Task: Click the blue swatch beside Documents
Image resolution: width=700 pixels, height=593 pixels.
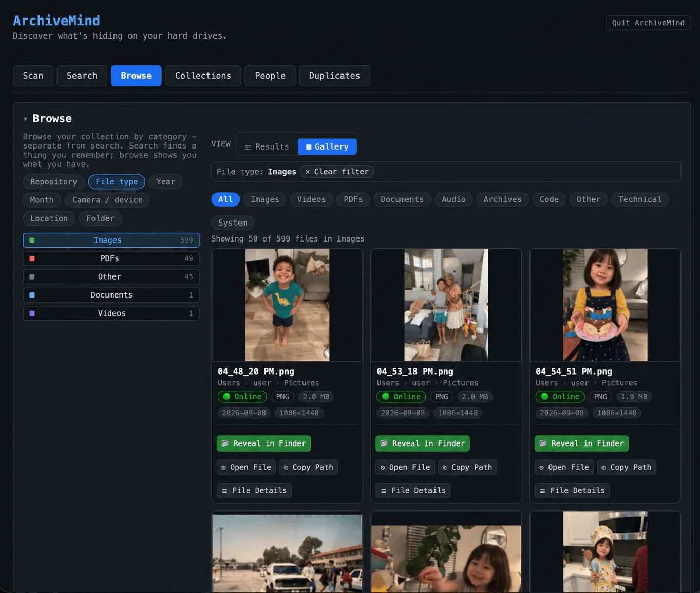Action: (x=32, y=295)
